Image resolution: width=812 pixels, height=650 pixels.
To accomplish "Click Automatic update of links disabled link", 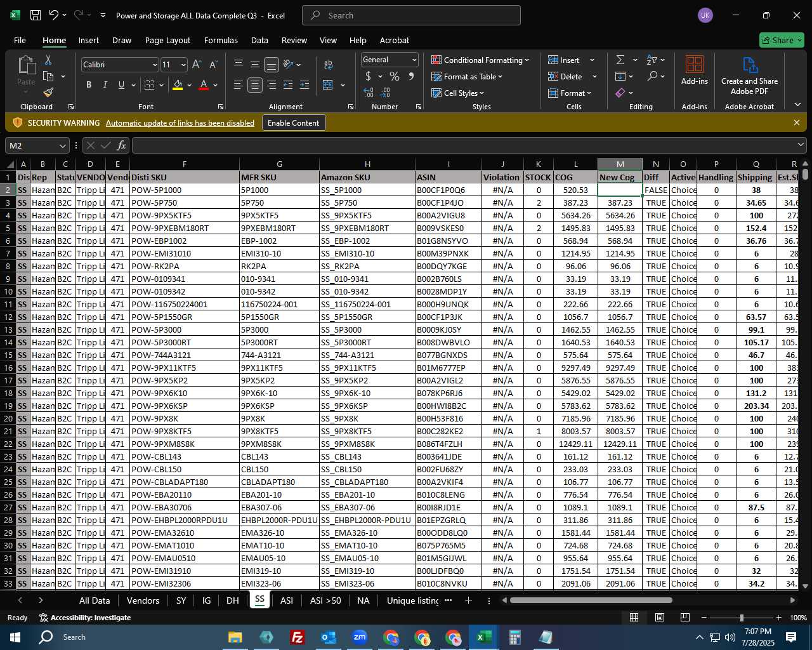I will tap(180, 123).
